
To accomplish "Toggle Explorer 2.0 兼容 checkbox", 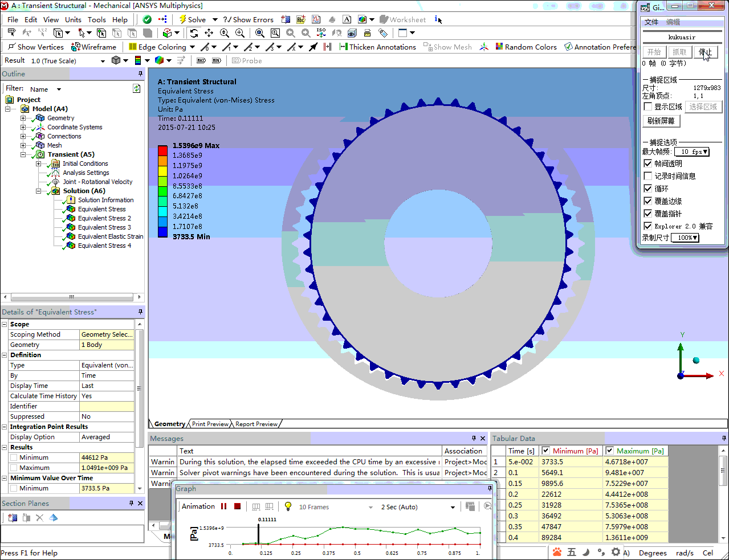I will tap(647, 226).
